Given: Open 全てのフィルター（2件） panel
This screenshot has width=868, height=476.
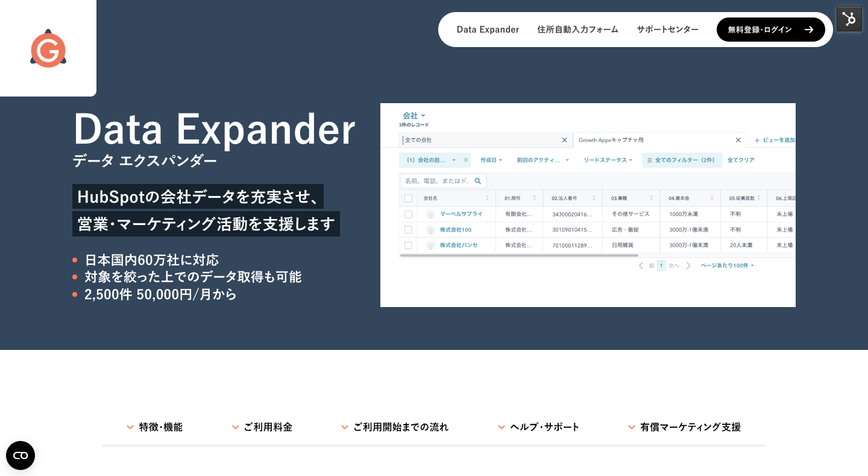Looking at the screenshot, I should click(x=682, y=160).
